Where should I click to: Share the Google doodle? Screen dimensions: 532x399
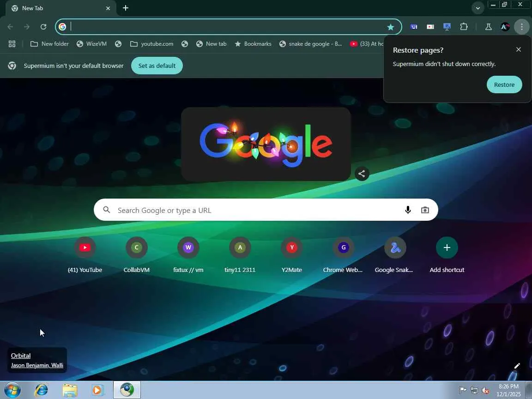tap(362, 174)
